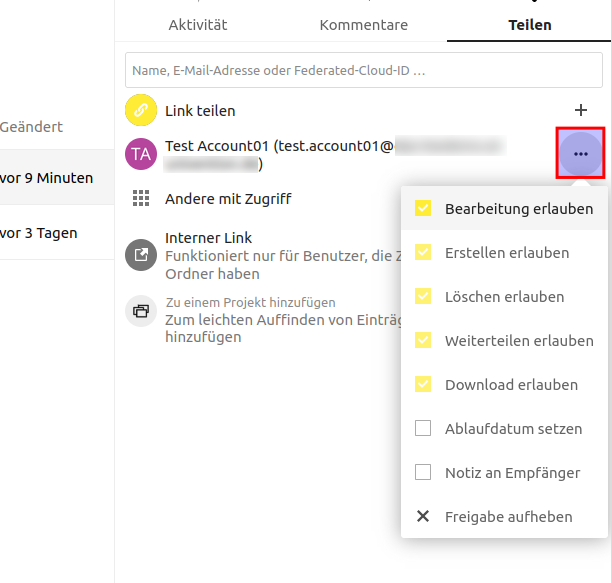
Task: Disable the Download erlauben checkbox
Action: pos(423,384)
